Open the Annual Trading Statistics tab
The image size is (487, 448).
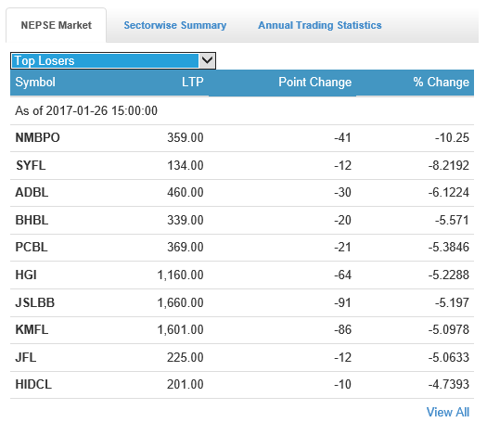pos(320,25)
